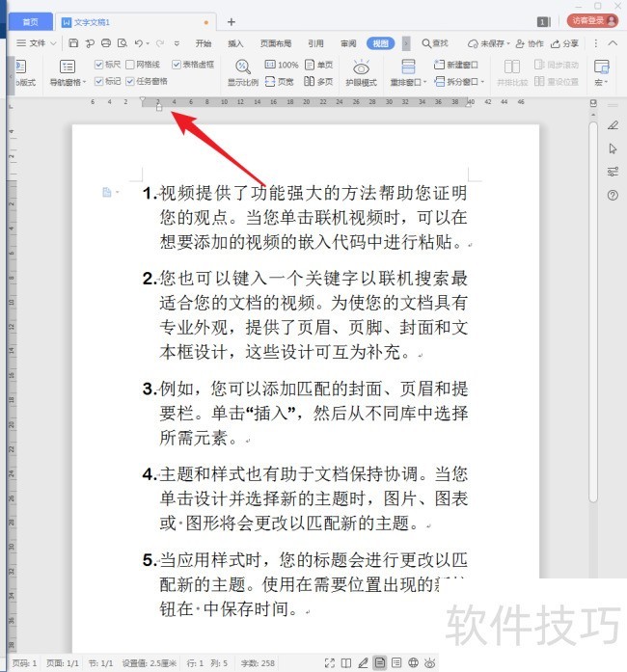Open the 文件 file menu
Image resolution: width=627 pixels, height=672 pixels.
point(37,43)
